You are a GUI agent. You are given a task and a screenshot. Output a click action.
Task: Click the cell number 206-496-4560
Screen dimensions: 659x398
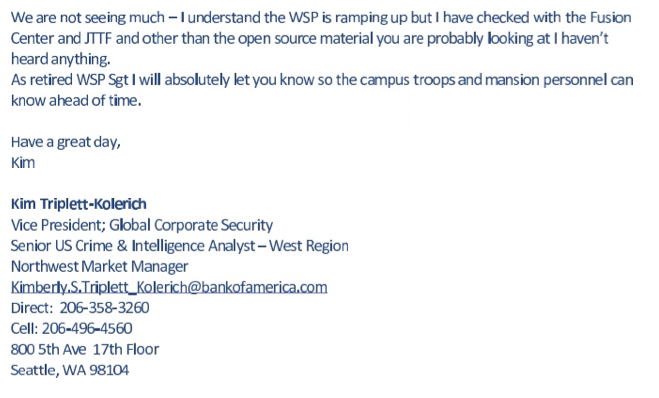tap(87, 329)
